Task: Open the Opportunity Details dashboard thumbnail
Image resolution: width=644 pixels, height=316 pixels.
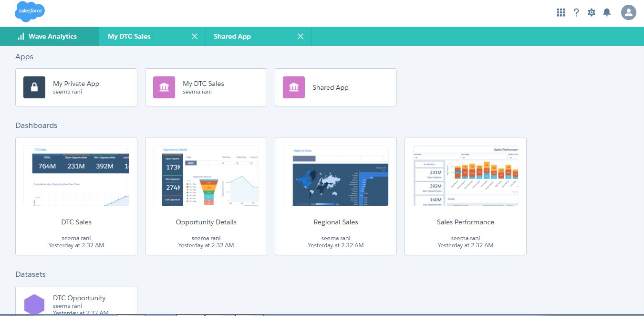Action: pos(206,176)
